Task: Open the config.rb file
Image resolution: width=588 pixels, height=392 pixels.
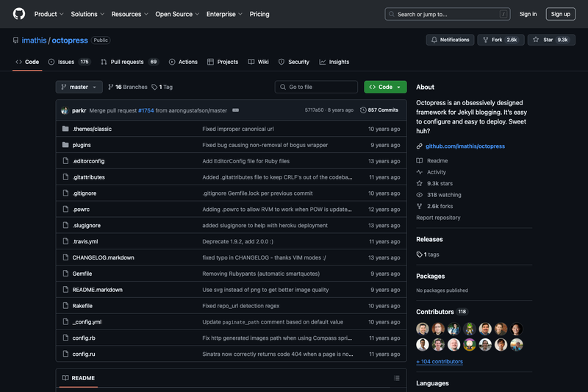Action: click(x=84, y=338)
